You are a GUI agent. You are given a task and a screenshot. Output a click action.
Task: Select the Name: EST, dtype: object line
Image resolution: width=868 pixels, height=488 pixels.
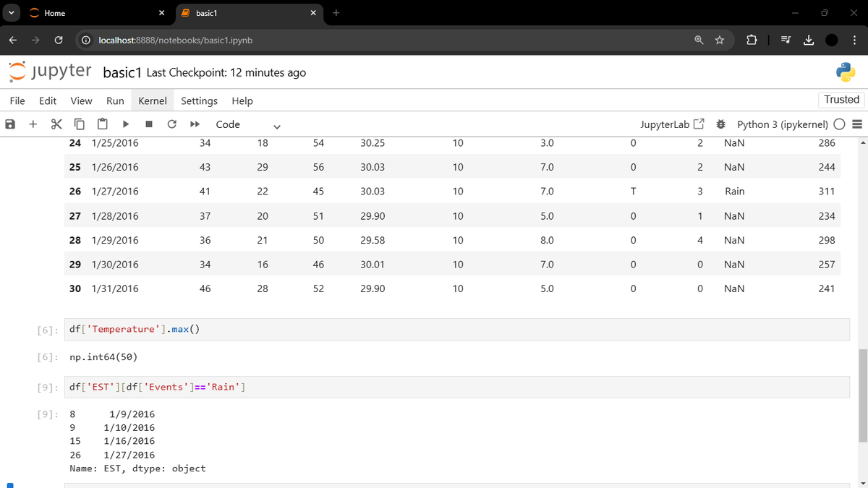coord(137,468)
